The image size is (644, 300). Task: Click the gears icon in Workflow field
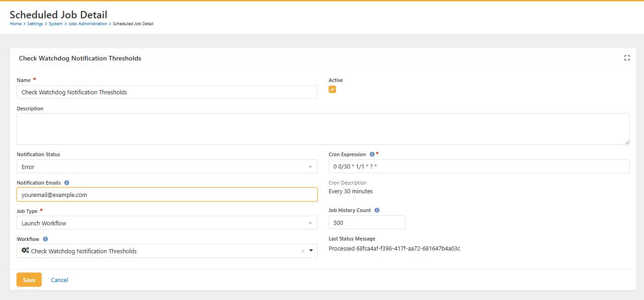click(25, 251)
